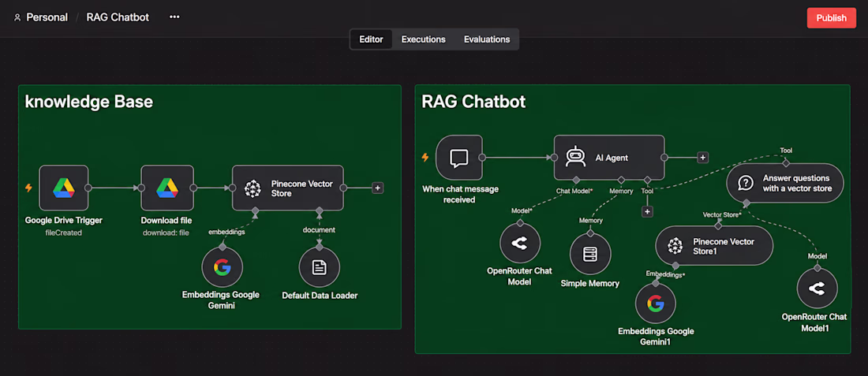Viewport: 868px width, 376px height.
Task: Click the Model connector above OpenRouter Chat Model1
Action: pos(817,268)
